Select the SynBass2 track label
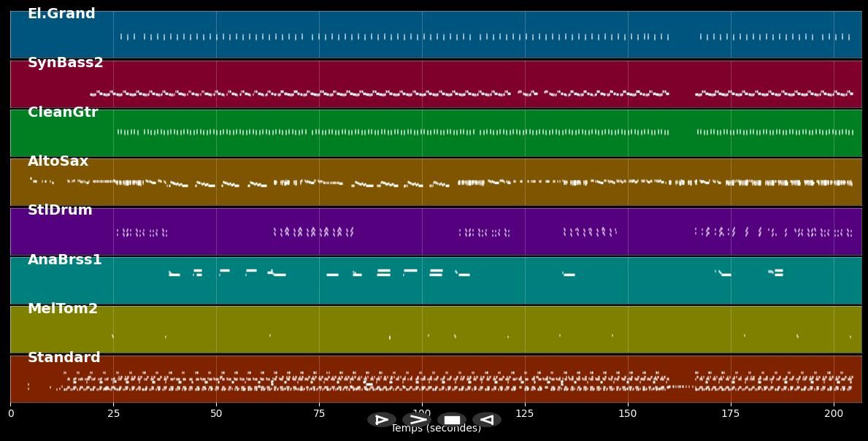The width and height of the screenshot is (868, 441). tap(65, 63)
